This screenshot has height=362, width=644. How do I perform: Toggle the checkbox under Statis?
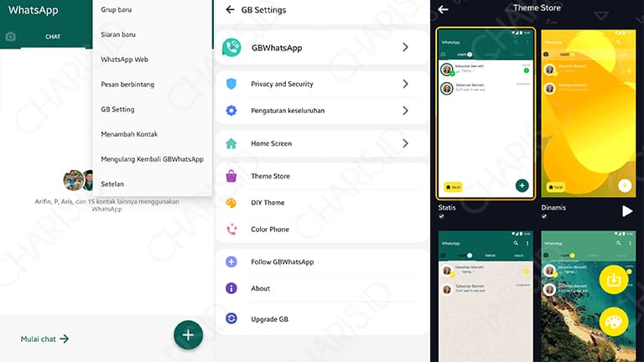tap(442, 216)
